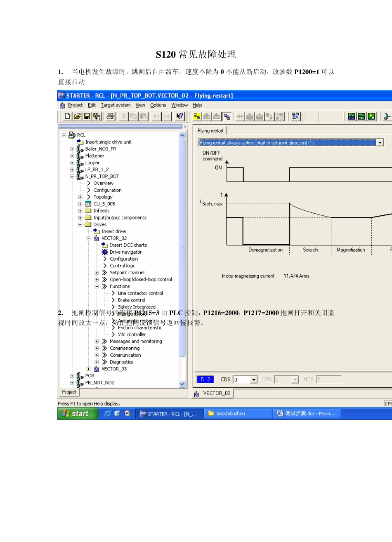Image resolution: width=392 pixels, height=542 pixels.
Task: Expand the Setpoint channel node
Action: 97,273
